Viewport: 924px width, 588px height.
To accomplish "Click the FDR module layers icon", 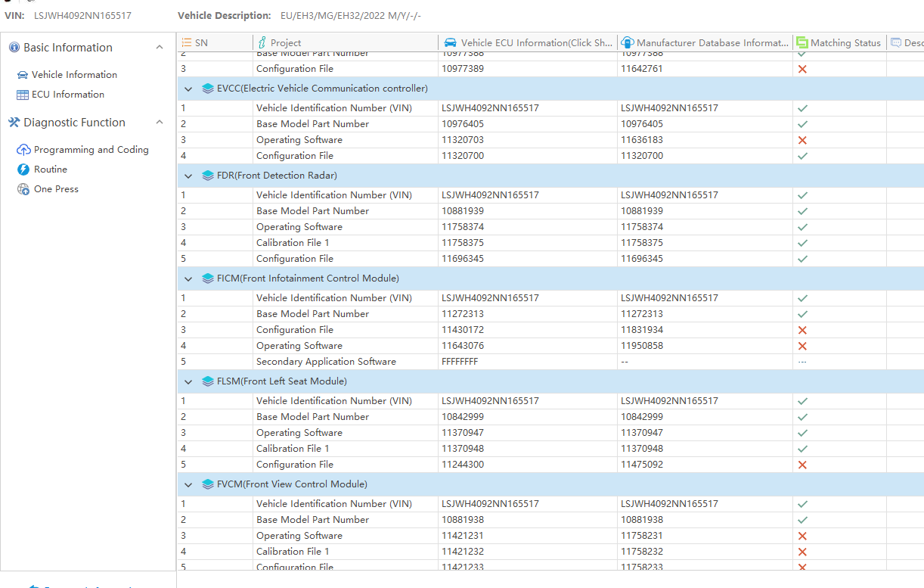I will [x=208, y=176].
